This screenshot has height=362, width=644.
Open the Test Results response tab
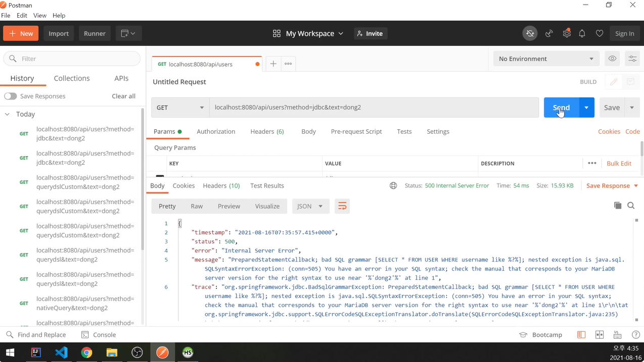267,186
